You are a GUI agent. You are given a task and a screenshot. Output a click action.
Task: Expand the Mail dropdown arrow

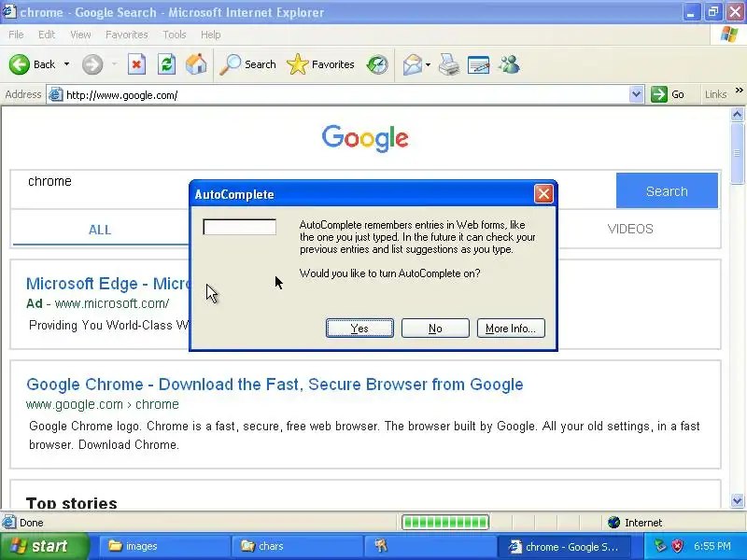click(428, 64)
